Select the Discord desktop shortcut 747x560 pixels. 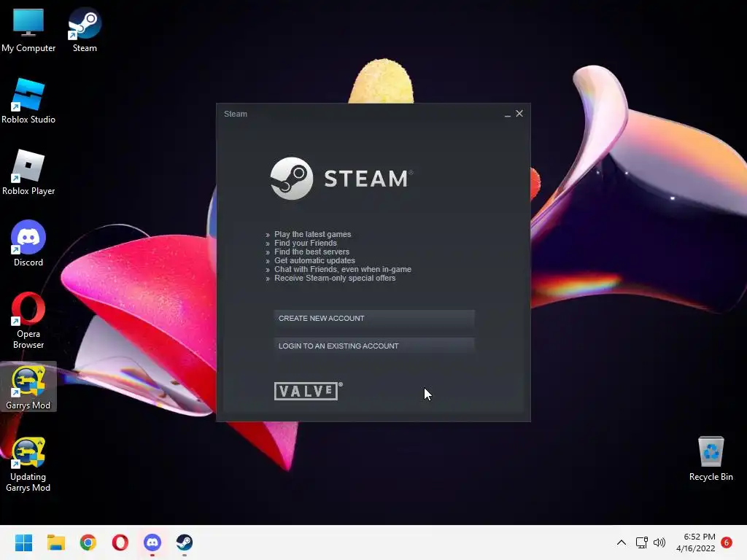pos(28,244)
